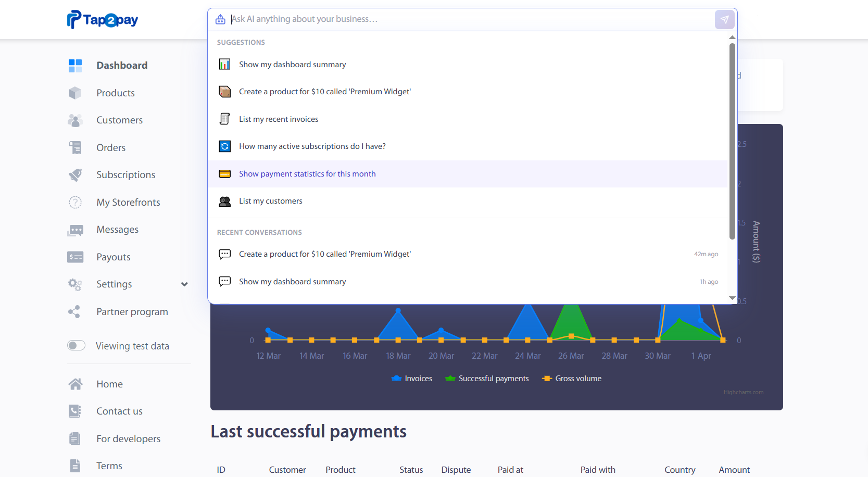The image size is (868, 477).
Task: Click the Messages chat bubble icon
Action: pos(76,230)
